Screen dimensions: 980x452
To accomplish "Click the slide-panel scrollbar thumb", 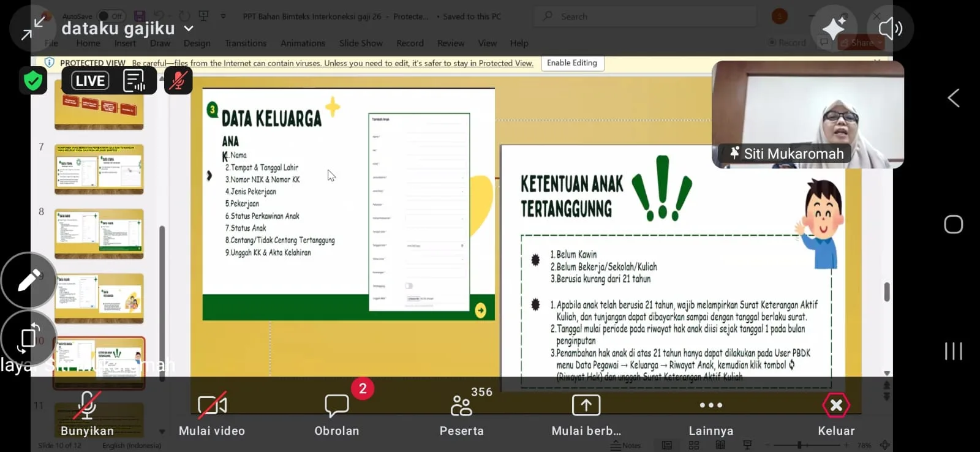I will (x=162, y=303).
